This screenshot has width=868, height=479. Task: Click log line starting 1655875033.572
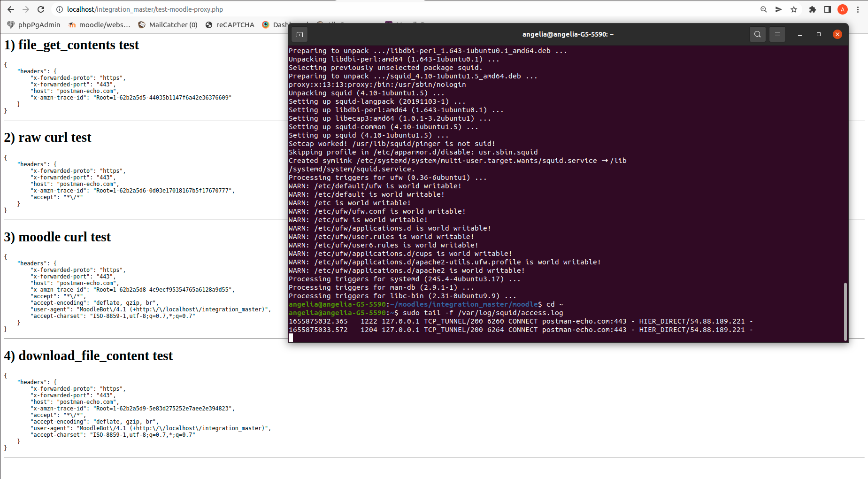point(521,330)
